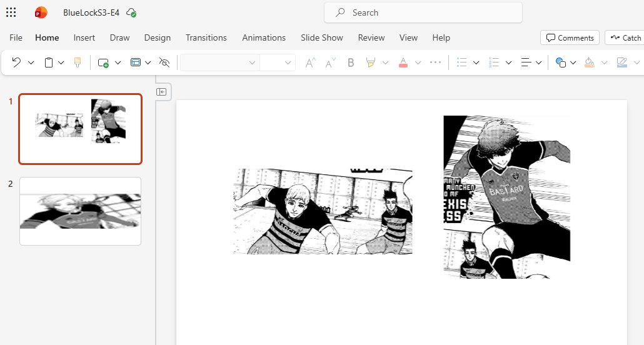The image size is (644, 345).
Task: Select the Bastard München player image
Action: [507, 197]
